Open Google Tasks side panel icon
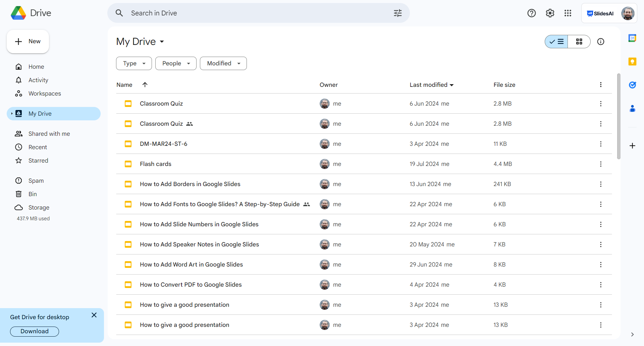Screen dimensions: 644x346 pos(632,85)
